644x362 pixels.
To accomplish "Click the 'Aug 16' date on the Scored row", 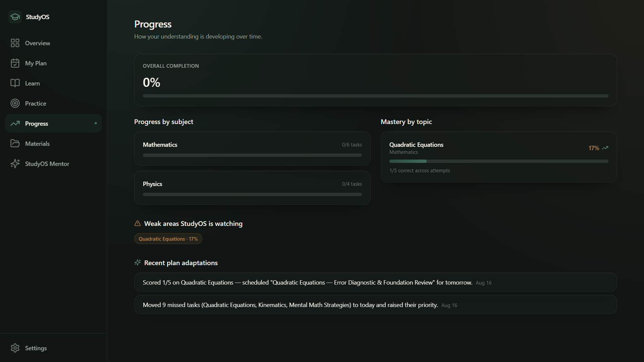I will 483,283.
